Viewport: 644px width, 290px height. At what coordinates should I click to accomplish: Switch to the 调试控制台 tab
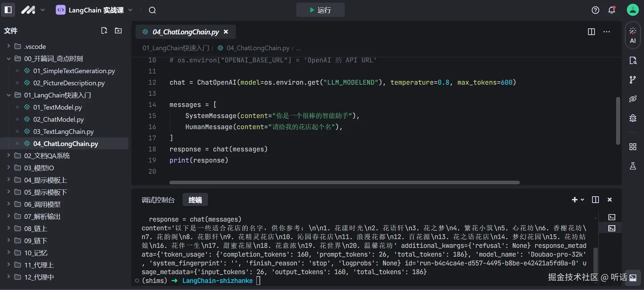(158, 200)
